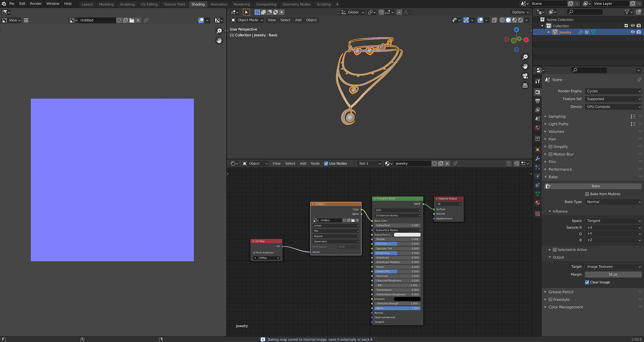This screenshot has height=342, width=644.
Task: Open the Add menu in 3D viewport header
Action: (x=298, y=20)
